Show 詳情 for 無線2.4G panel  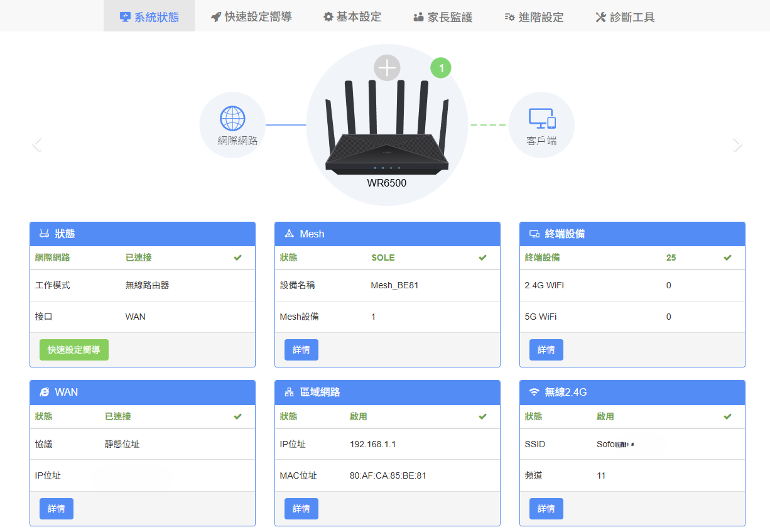pos(546,509)
